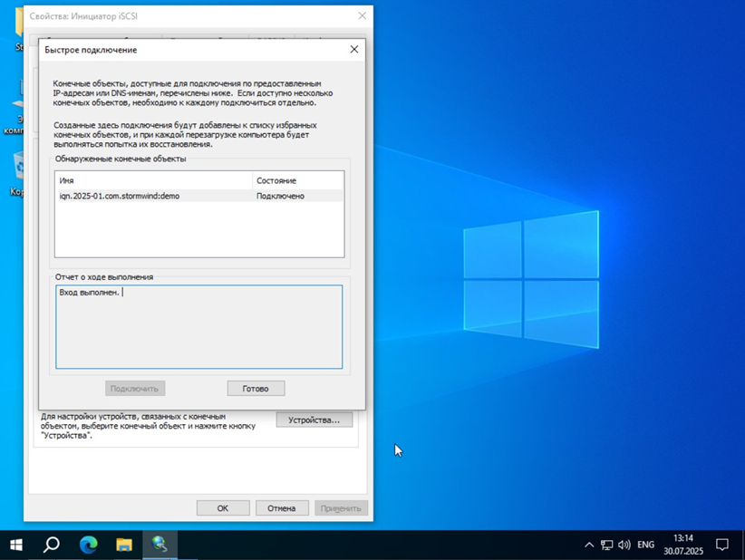745x560 pixels.
Task: Click the Готово button
Action: pyautogui.click(x=256, y=389)
